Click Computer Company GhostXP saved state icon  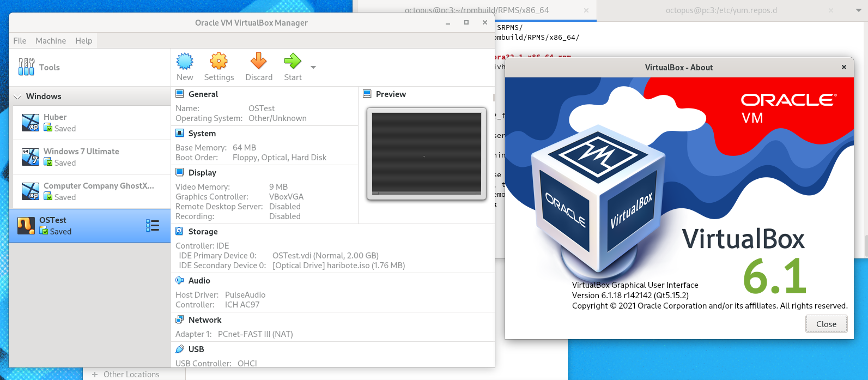(x=48, y=197)
